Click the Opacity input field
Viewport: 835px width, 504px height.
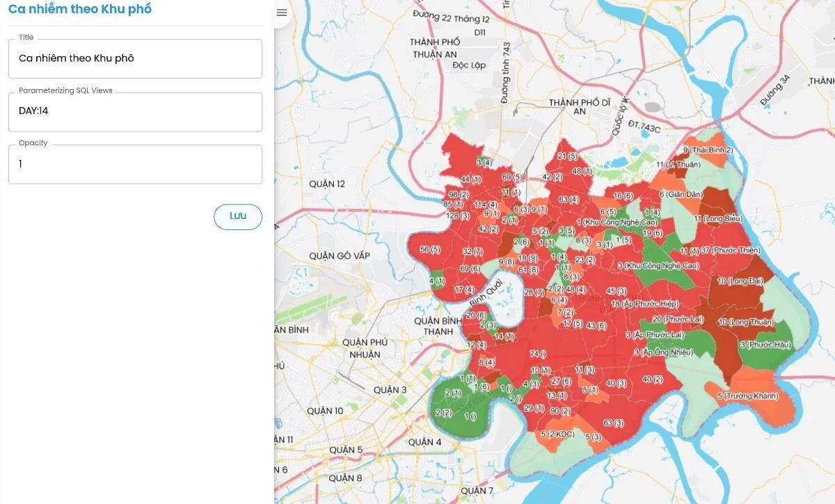click(135, 164)
